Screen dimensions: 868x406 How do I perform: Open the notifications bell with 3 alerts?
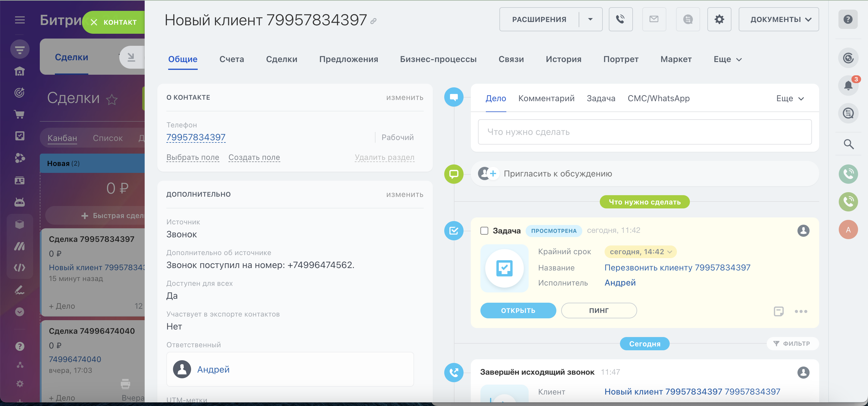tap(848, 85)
